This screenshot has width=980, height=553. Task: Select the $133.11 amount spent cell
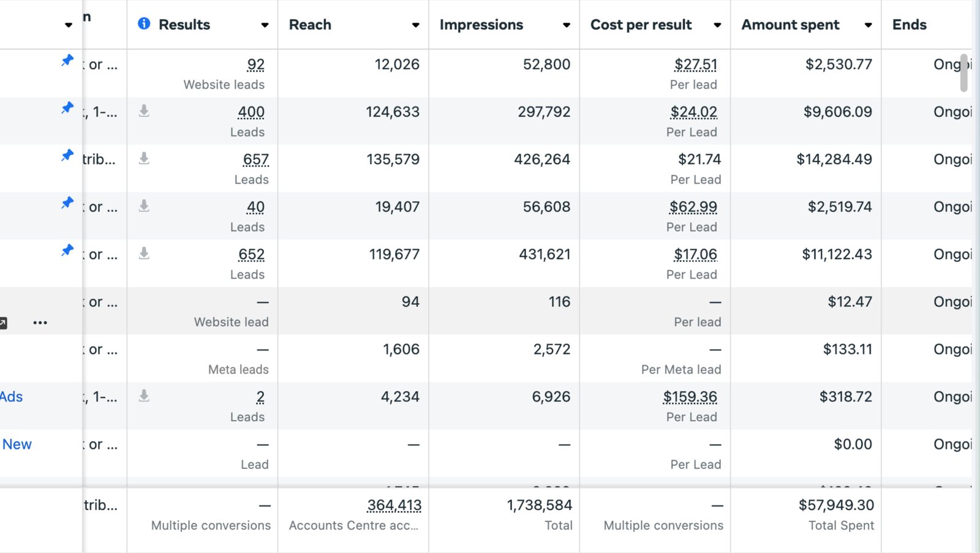tap(848, 349)
